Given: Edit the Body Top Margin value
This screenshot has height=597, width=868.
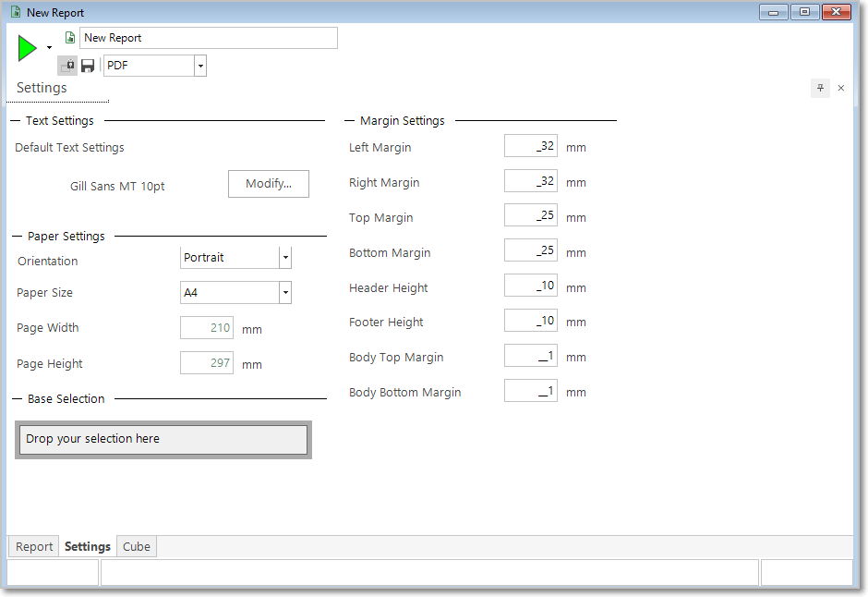Looking at the screenshot, I should coord(530,356).
